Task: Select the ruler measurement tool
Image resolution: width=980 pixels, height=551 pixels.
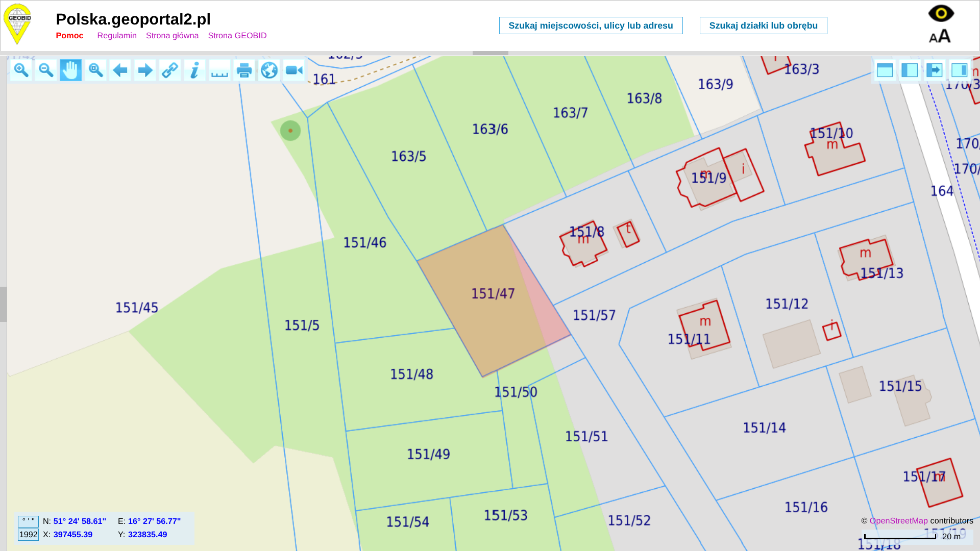Action: tap(219, 70)
